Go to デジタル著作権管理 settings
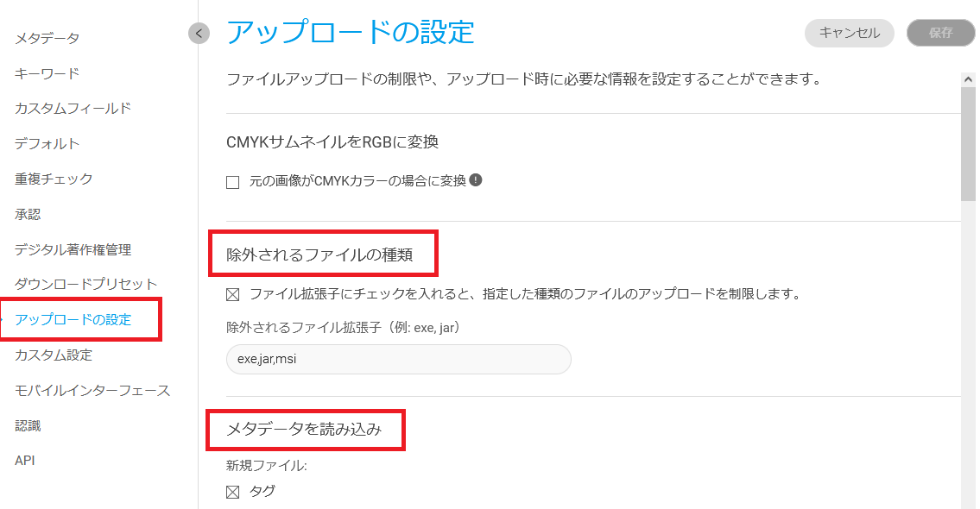Viewport: 980px width, 509px height. [73, 249]
